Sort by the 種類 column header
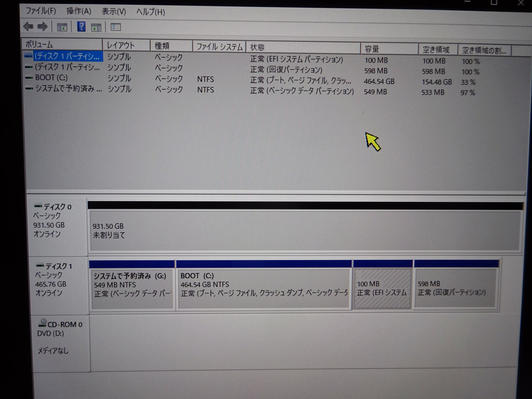The height and width of the screenshot is (399, 532). point(172,46)
